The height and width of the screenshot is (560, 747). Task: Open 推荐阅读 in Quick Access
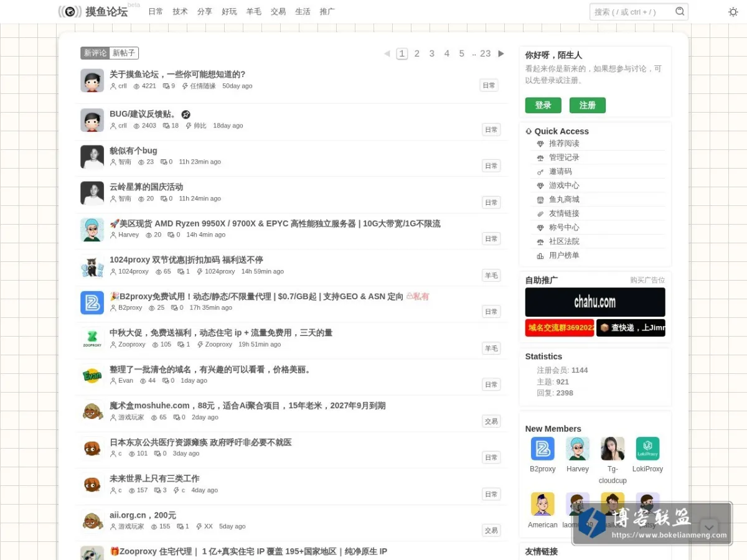click(x=564, y=144)
